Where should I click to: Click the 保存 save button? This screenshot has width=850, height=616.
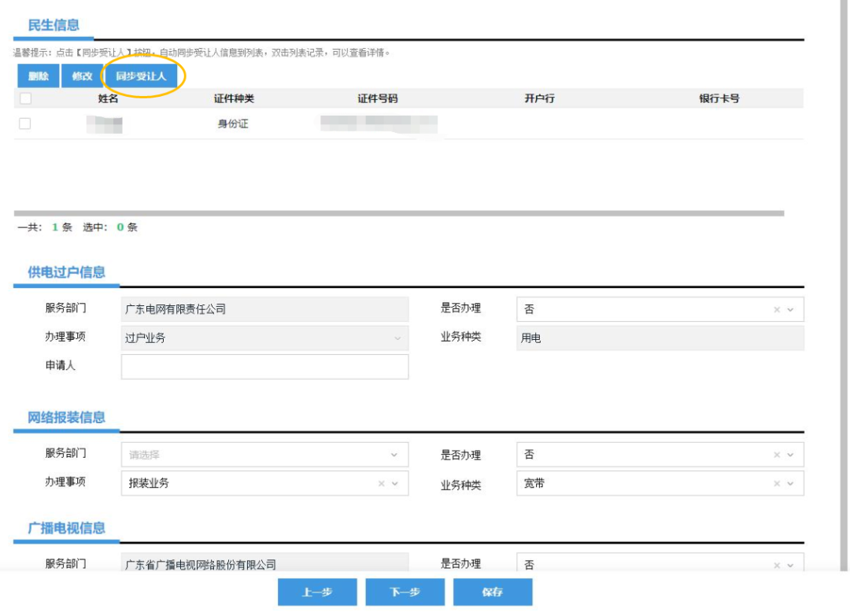pyautogui.click(x=493, y=592)
